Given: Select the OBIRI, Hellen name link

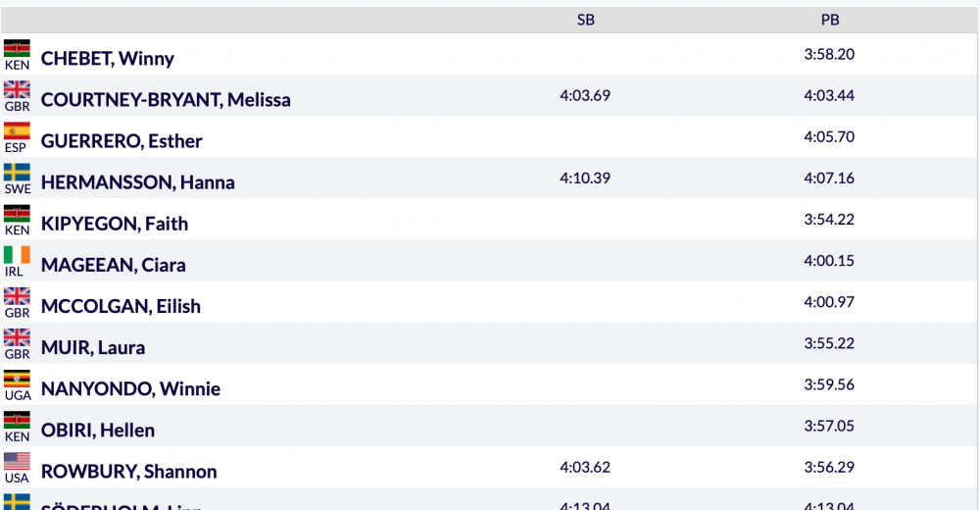Looking at the screenshot, I should 98,430.
